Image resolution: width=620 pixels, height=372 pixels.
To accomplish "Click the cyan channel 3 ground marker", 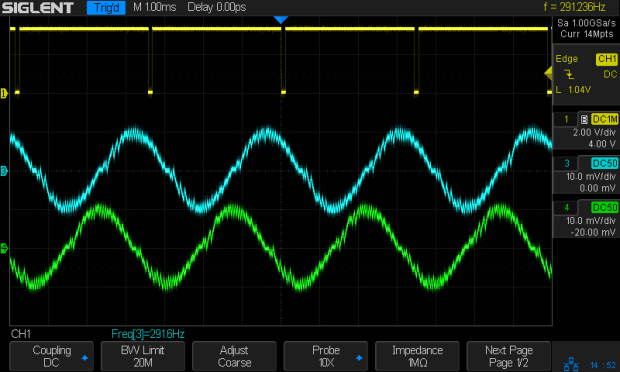I will click(x=4, y=171).
